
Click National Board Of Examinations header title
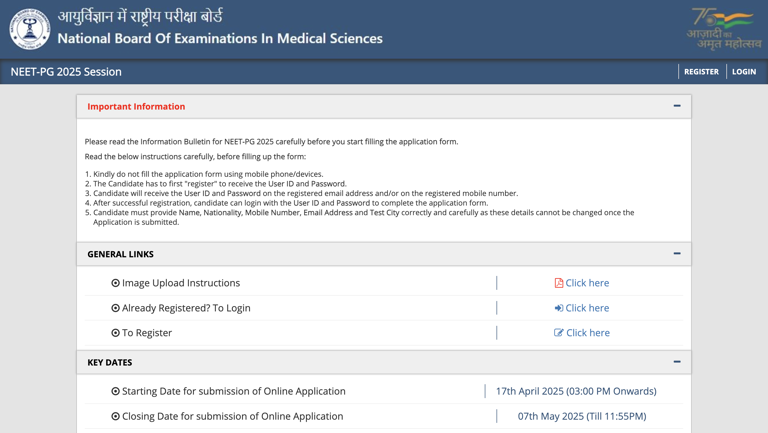pyautogui.click(x=220, y=39)
